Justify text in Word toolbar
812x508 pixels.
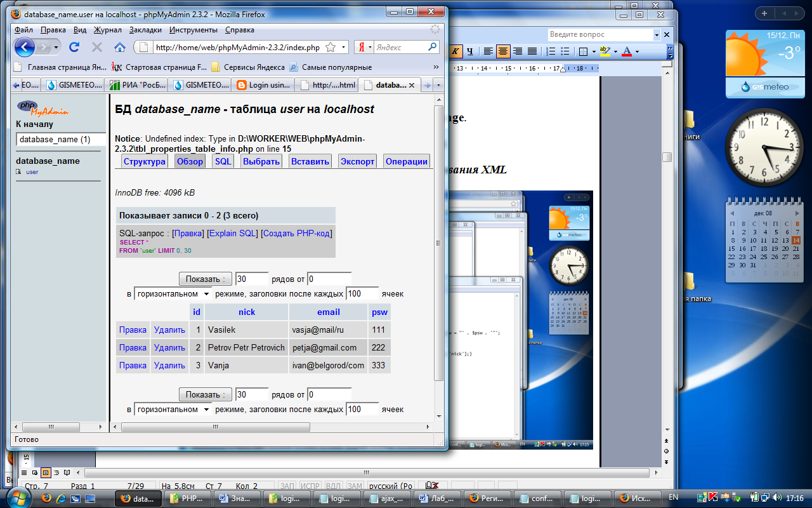click(532, 51)
